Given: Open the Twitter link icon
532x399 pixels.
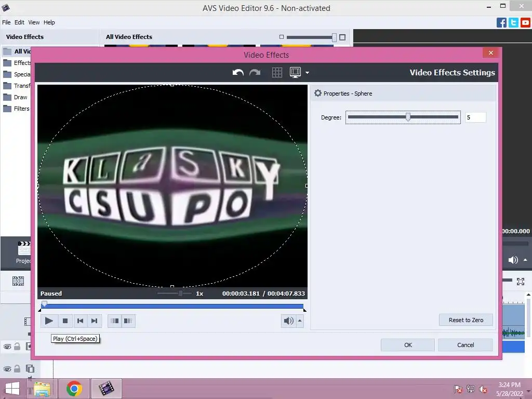Looking at the screenshot, I should point(513,23).
